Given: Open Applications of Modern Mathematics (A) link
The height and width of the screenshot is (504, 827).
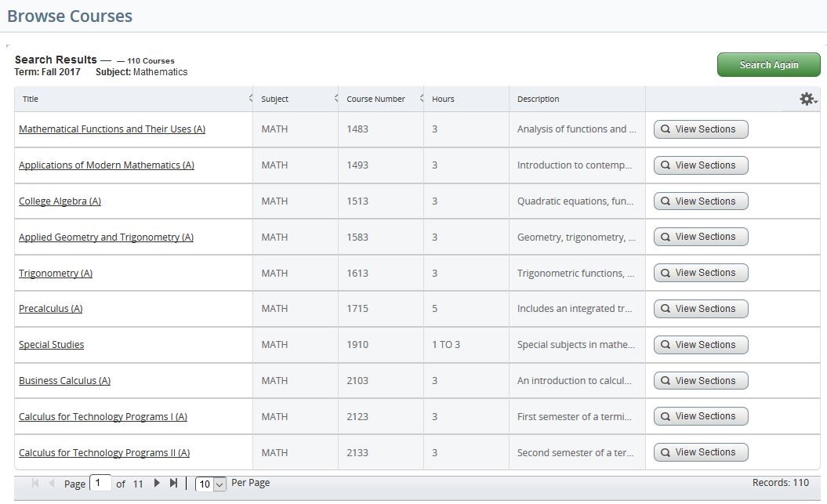Looking at the screenshot, I should [x=106, y=165].
